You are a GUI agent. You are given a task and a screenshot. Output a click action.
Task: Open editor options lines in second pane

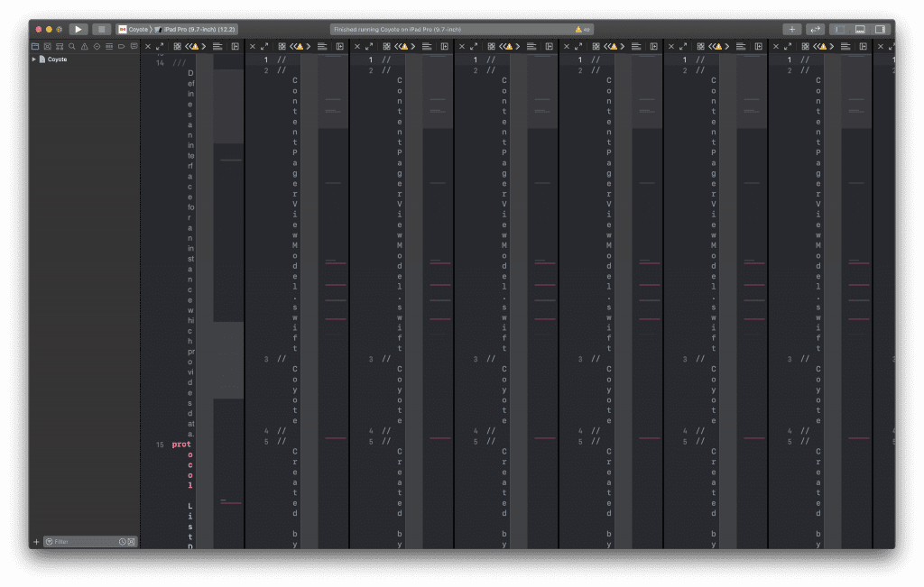click(322, 47)
